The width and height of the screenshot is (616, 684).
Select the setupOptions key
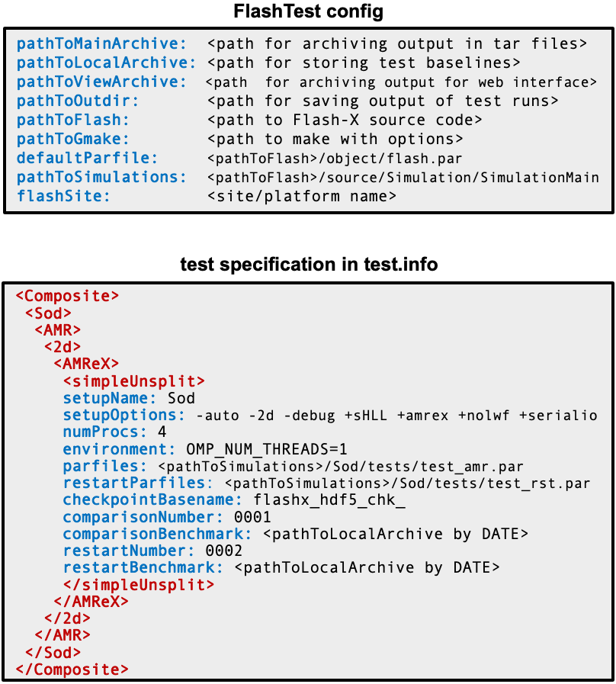coord(124,416)
